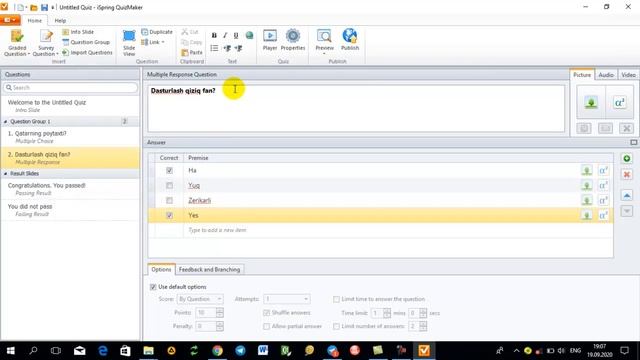The width and height of the screenshot is (640, 360).
Task: Publish the quiz
Action: coord(350,40)
